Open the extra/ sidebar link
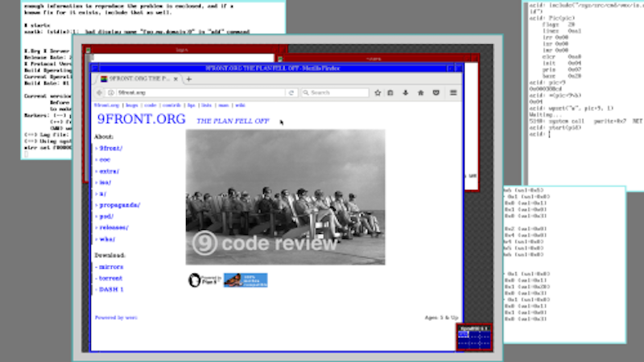Viewport: 644px width, 362px height. [x=109, y=171]
